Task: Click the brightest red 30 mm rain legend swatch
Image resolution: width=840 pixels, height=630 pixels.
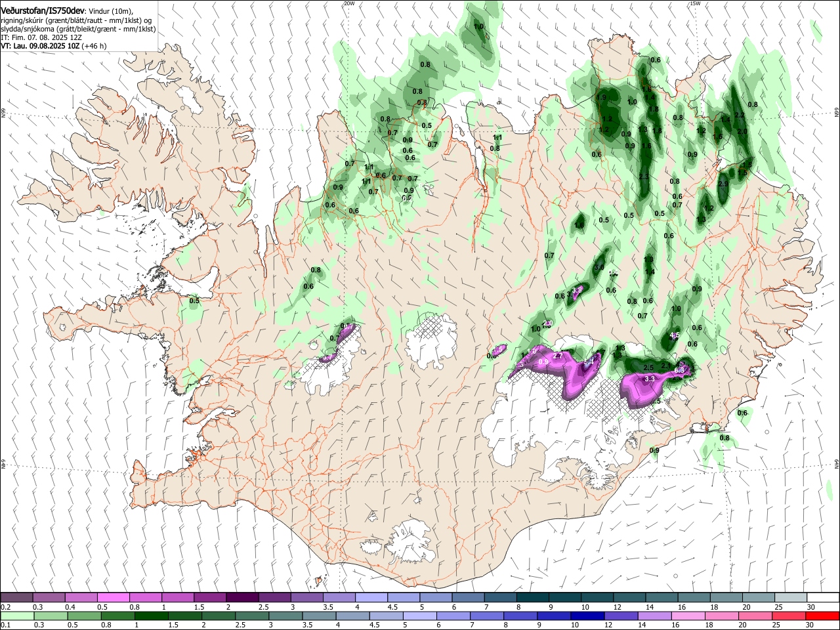Action: click(822, 616)
